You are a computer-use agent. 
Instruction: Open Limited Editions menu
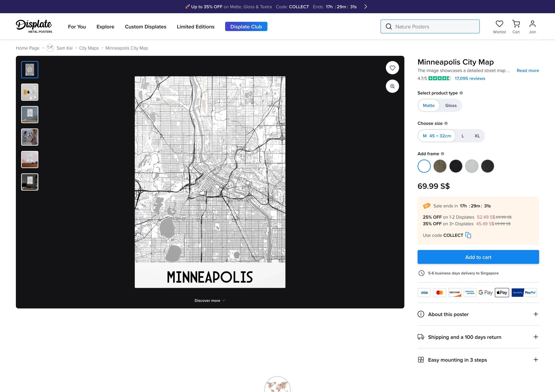point(196,27)
